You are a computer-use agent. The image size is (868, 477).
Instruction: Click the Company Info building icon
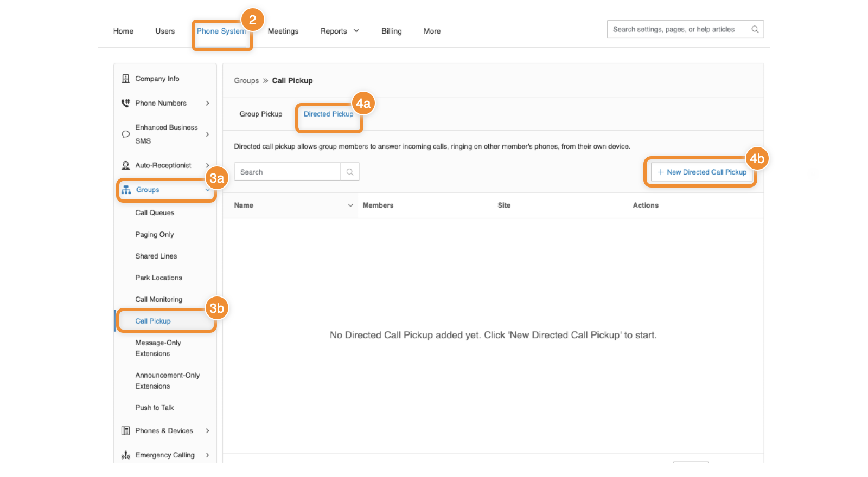pyautogui.click(x=125, y=79)
